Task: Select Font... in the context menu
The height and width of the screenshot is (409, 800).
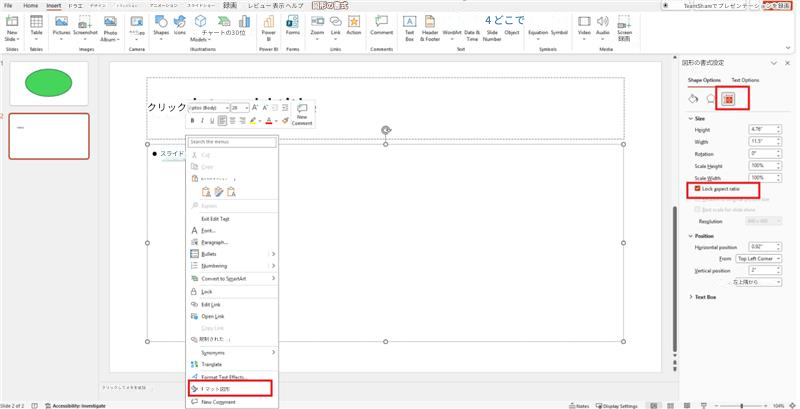Action: point(232,231)
